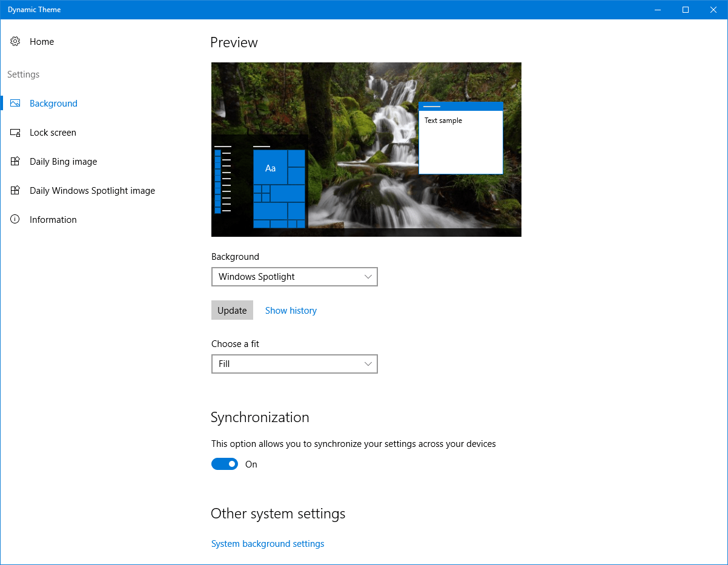Toggle the Synchronization switch off
The height and width of the screenshot is (565, 728).
click(225, 464)
